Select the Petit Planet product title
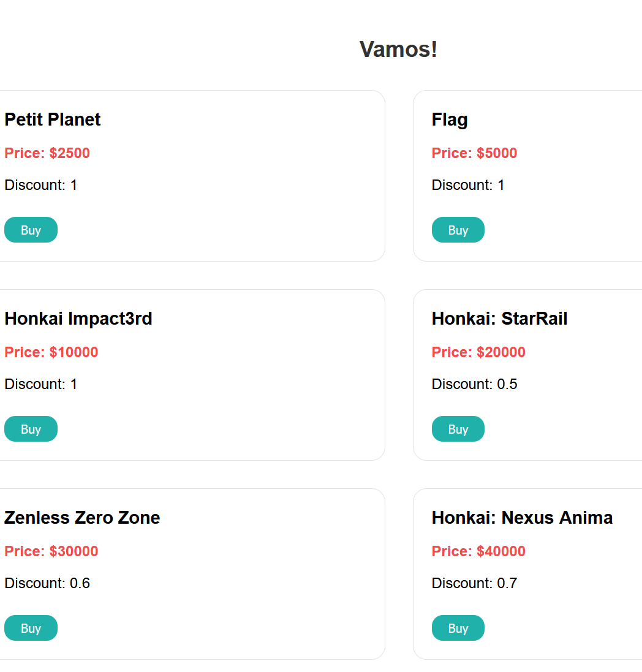The image size is (642, 672). pos(52,119)
